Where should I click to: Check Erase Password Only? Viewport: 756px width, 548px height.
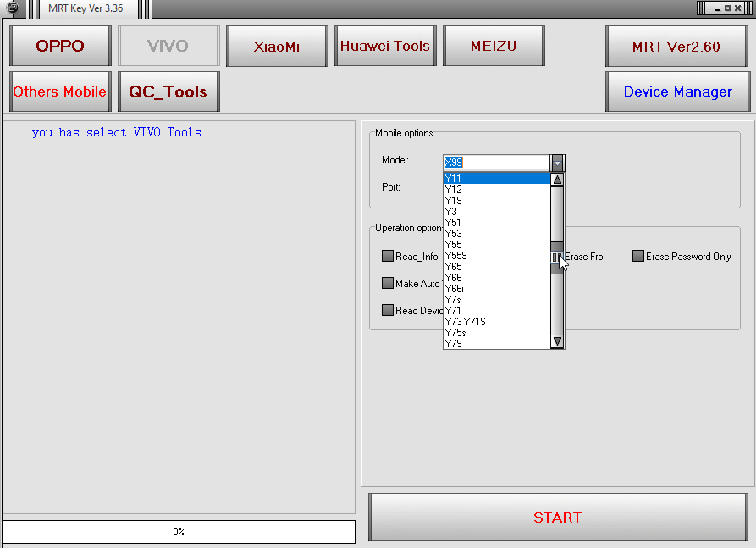[637, 256]
